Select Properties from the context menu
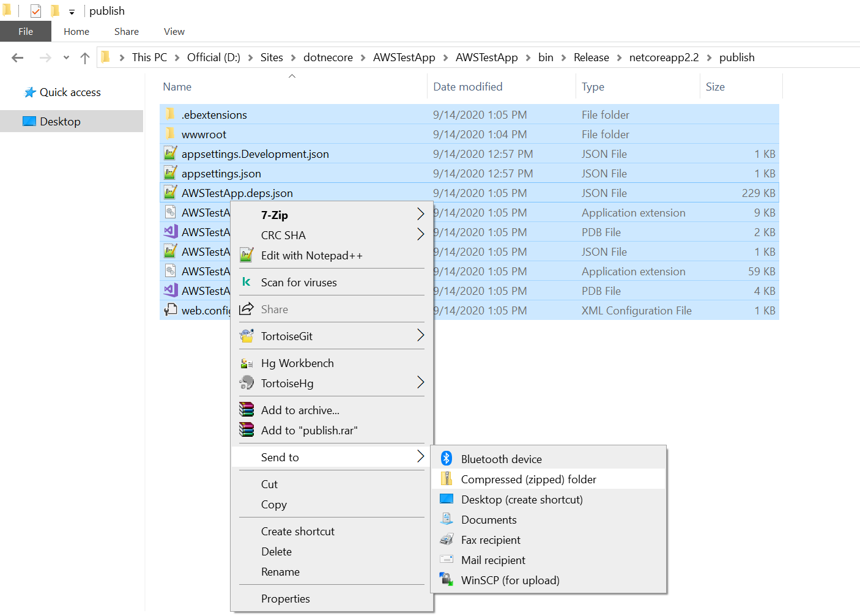Image resolution: width=860 pixels, height=616 pixels. [x=285, y=598]
